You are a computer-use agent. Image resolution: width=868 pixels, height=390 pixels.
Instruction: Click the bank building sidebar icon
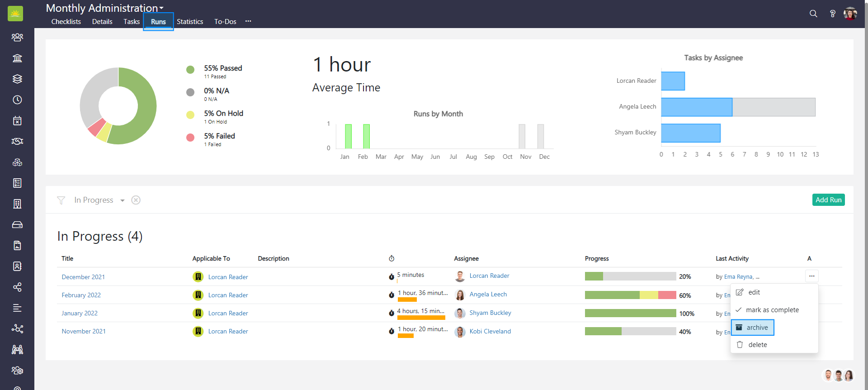[x=17, y=58]
